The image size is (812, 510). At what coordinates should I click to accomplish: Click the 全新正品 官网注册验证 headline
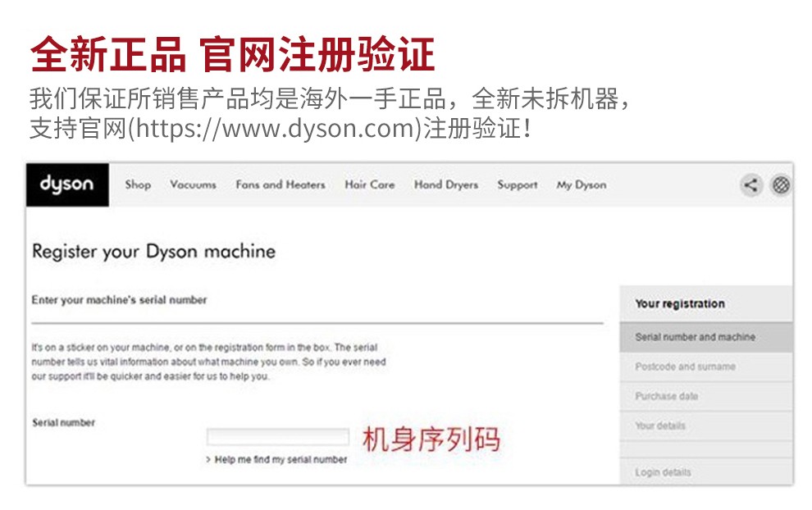click(232, 54)
